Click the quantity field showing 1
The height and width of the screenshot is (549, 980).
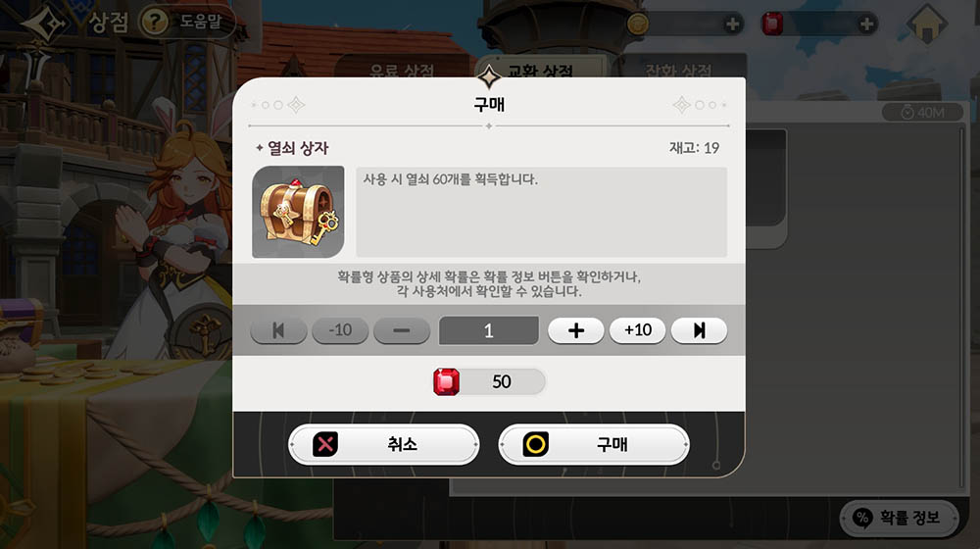click(489, 330)
